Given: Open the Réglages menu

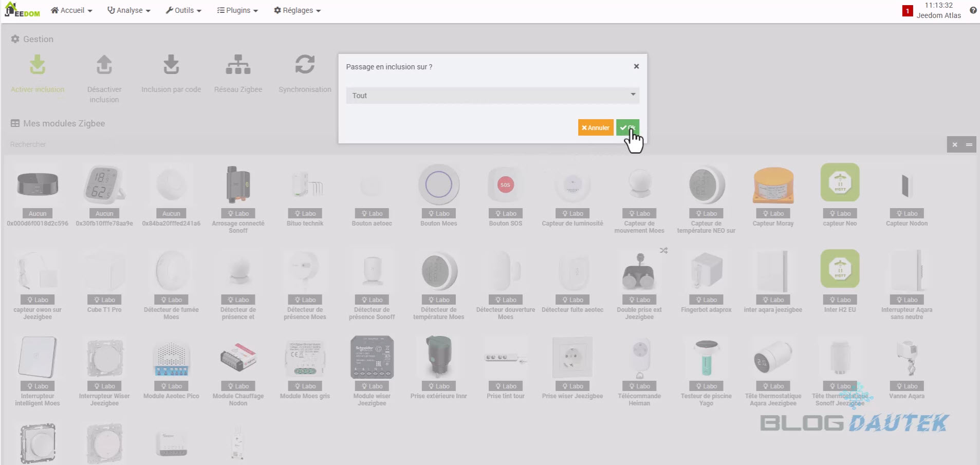Looking at the screenshot, I should pos(297,10).
